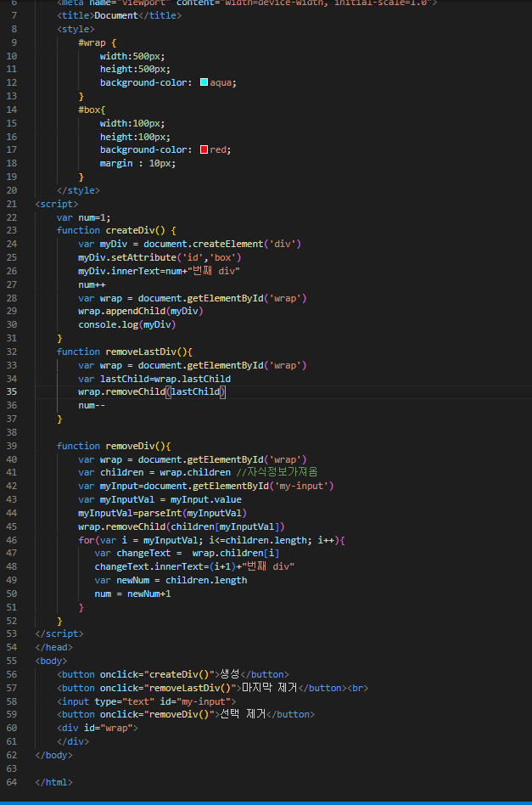The image size is (532, 805).
Task: Place cursor on '#box{' selector
Action: (x=92, y=110)
